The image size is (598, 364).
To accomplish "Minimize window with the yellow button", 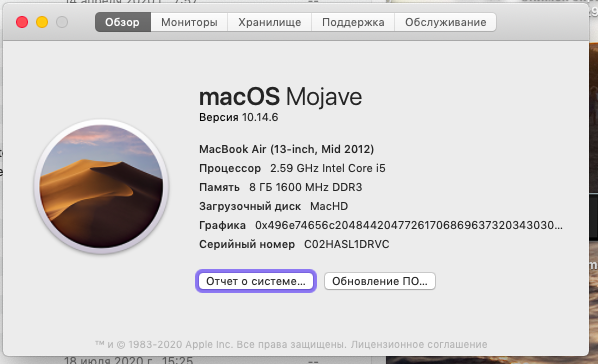I will pos(42,22).
